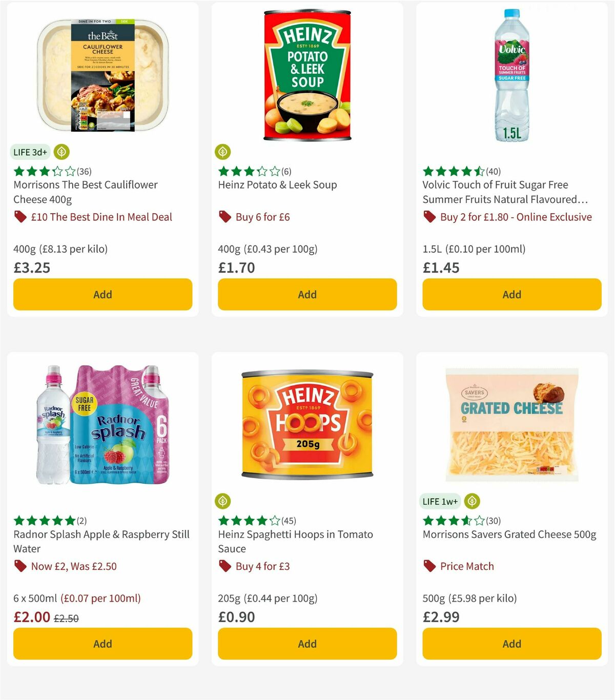Add Heinz Potato & Leek Soup to basket
Screen dimensions: 615x700
(306, 294)
